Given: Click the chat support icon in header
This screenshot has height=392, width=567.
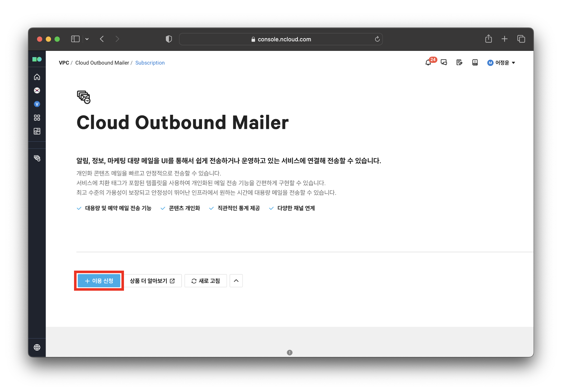Looking at the screenshot, I should pos(444,63).
